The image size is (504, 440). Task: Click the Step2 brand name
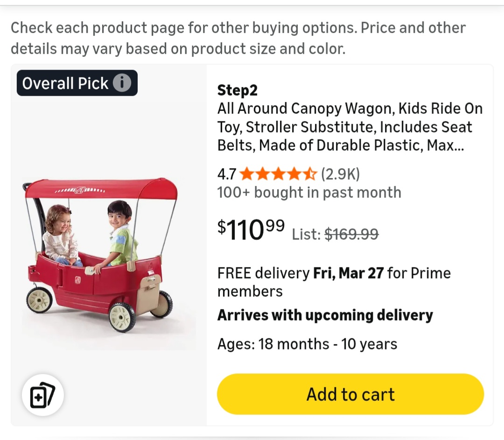(237, 90)
